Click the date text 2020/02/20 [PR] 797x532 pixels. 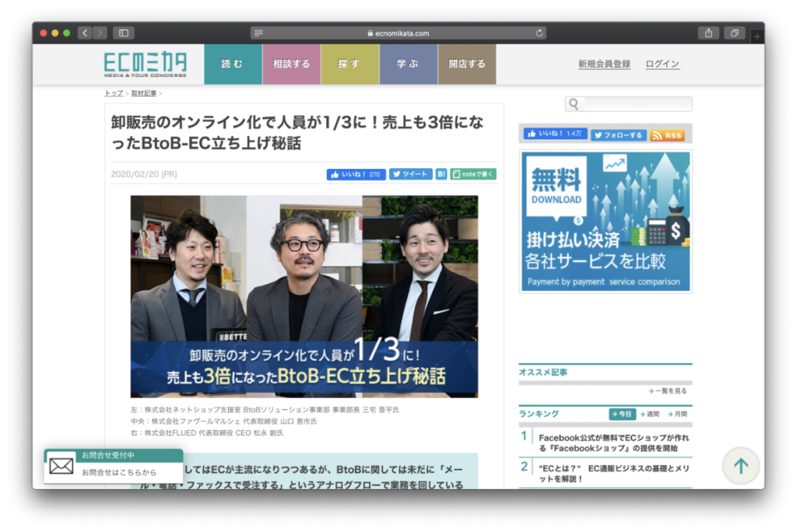144,174
